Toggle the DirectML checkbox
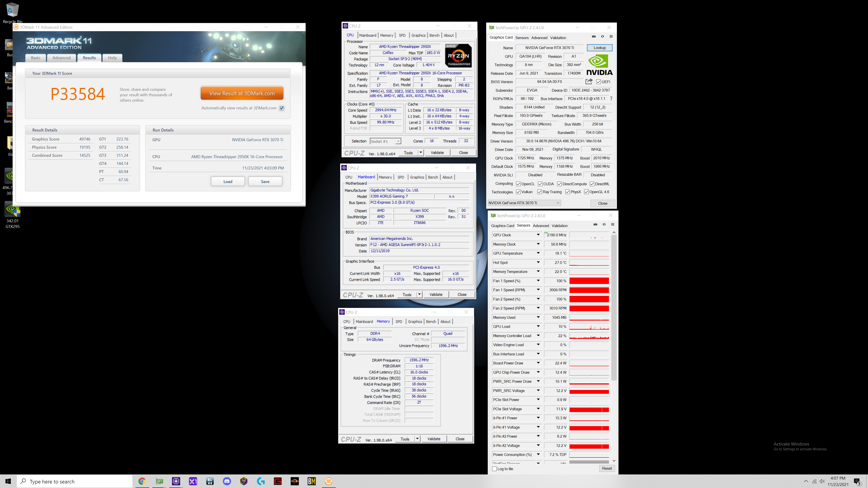Screen dimensions: 868x488 click(592, 184)
